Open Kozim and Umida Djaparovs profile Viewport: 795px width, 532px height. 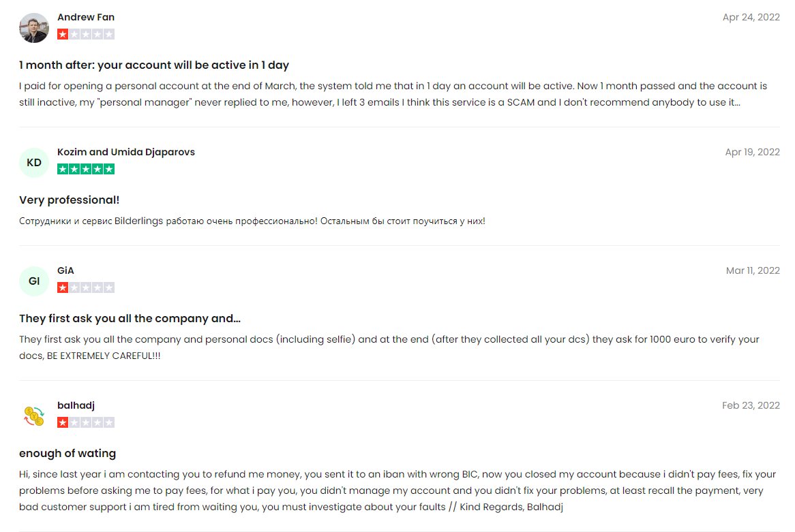126,152
